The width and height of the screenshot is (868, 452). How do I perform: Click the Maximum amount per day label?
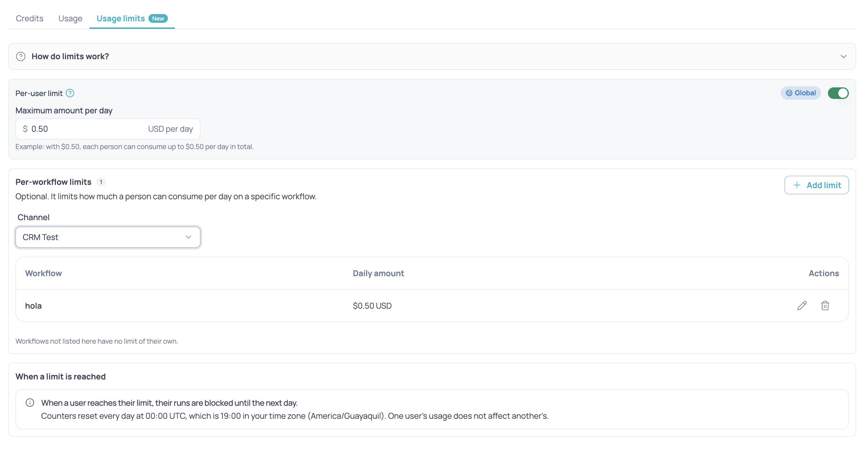[64, 110]
